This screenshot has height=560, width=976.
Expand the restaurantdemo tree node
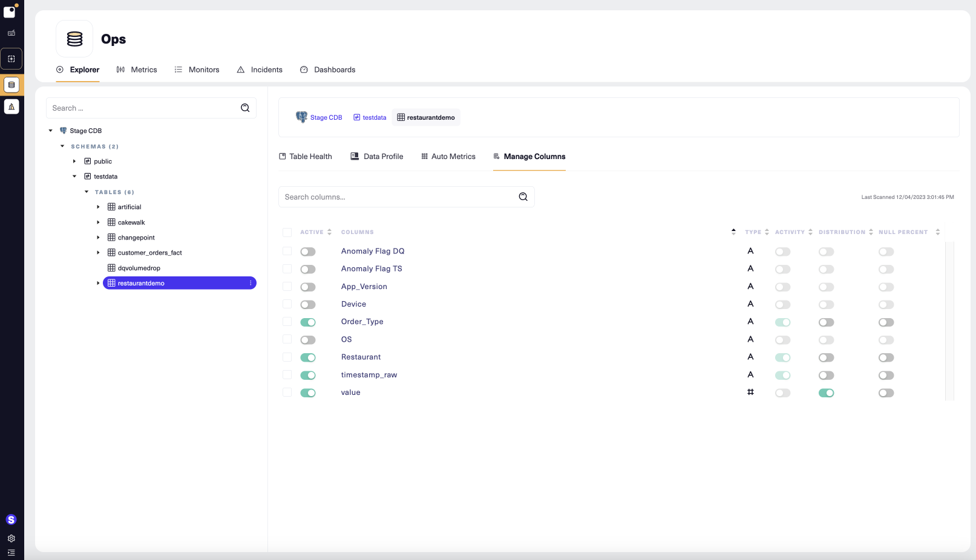(99, 282)
